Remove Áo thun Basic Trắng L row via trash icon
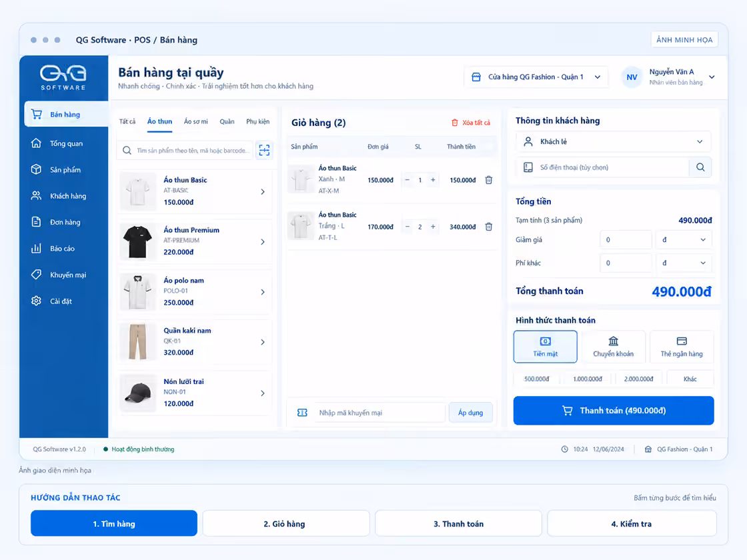747x560 pixels. click(x=489, y=227)
